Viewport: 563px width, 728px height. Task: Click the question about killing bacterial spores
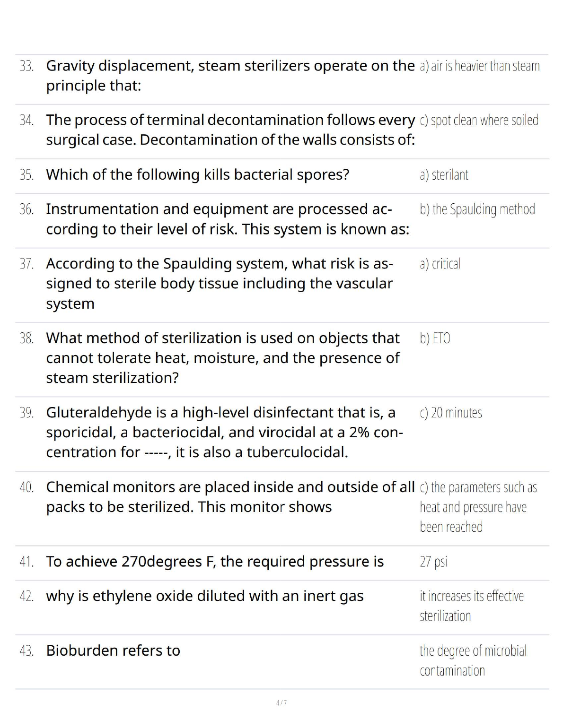coord(197,174)
